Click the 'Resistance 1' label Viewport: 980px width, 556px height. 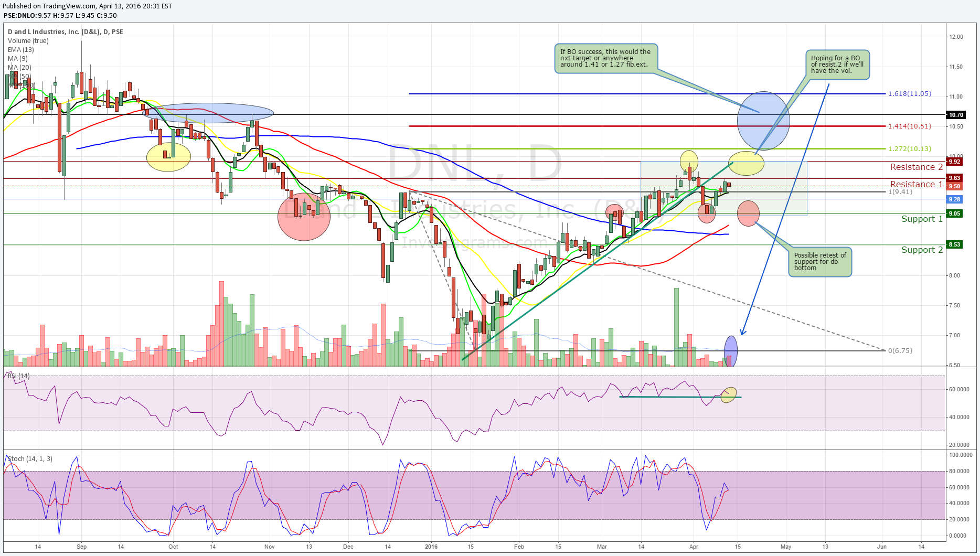coord(916,184)
